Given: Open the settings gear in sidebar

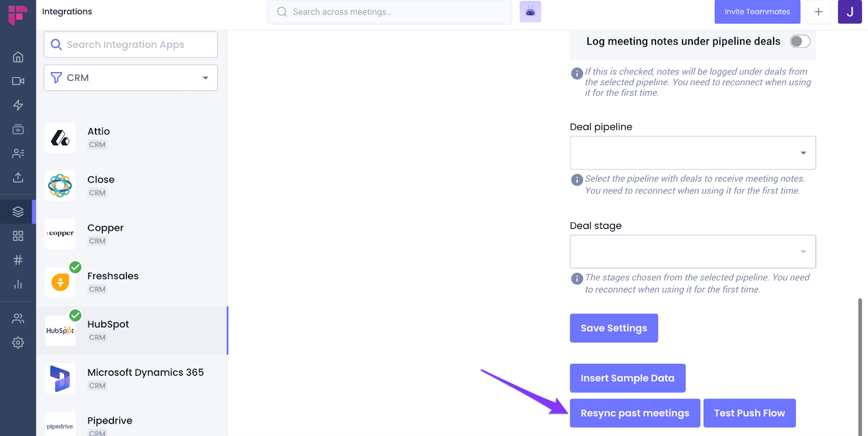Looking at the screenshot, I should 18,343.
